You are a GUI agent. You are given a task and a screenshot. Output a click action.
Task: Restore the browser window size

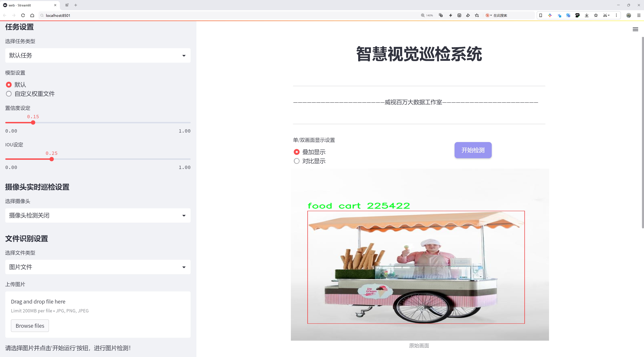[628, 5]
